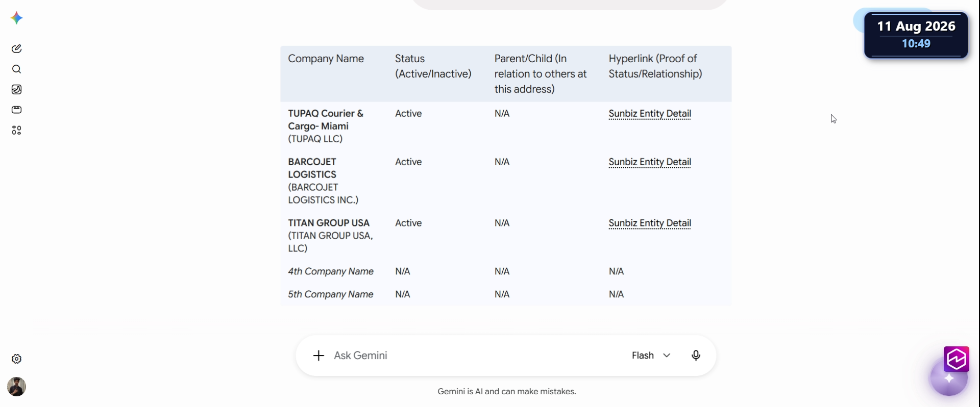Open settings gear in sidebar
The width and height of the screenshot is (980, 407).
pyautogui.click(x=16, y=359)
